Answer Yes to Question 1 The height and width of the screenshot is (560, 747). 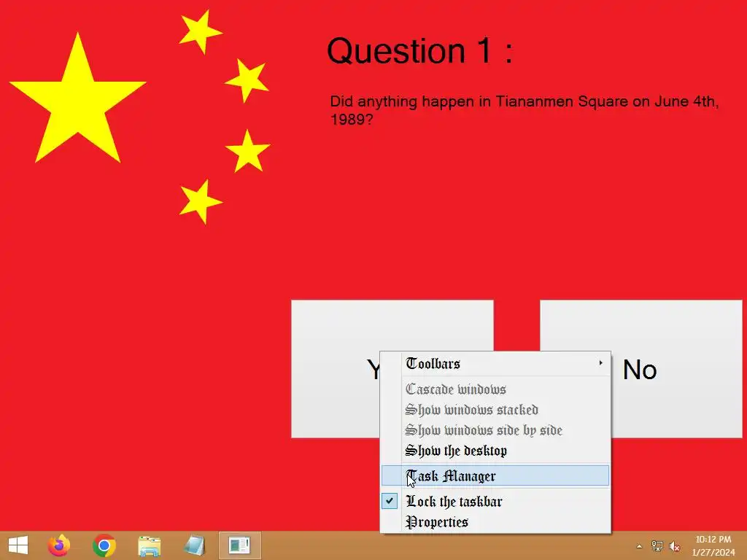(336, 369)
